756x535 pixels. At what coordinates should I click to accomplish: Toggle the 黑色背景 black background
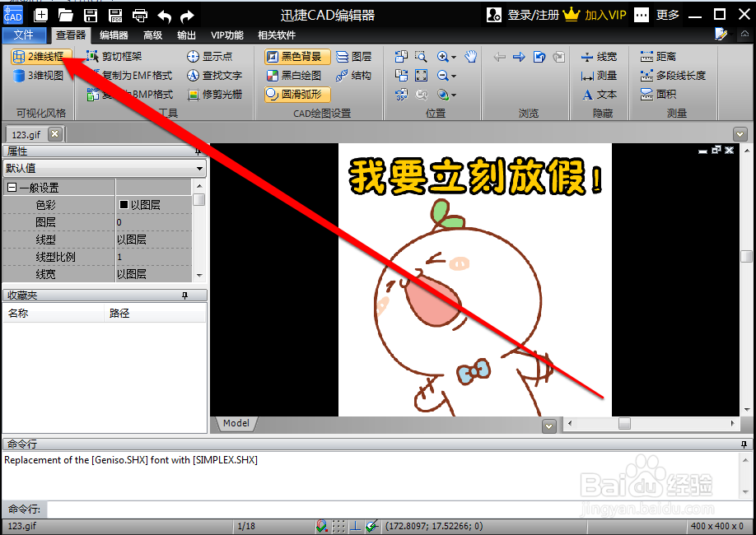(297, 57)
